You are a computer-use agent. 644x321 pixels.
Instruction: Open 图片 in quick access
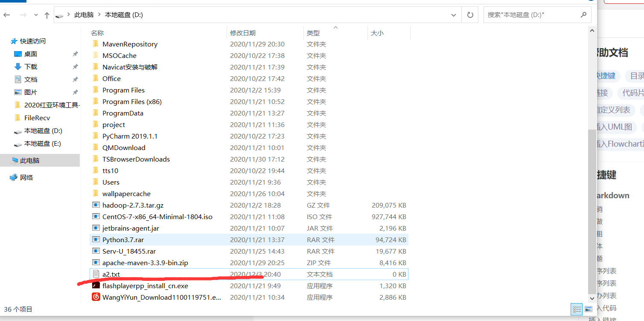[x=31, y=93]
